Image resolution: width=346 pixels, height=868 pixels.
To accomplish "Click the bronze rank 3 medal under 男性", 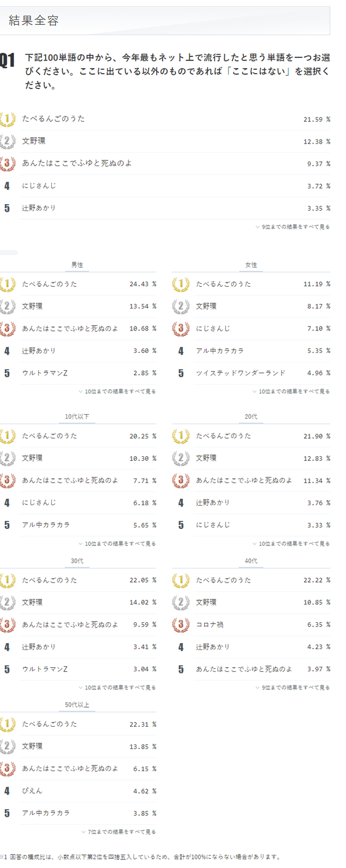I will (7, 329).
